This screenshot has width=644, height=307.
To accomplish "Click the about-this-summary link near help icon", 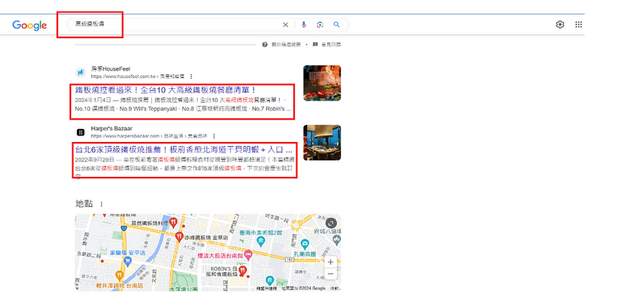I will point(285,45).
